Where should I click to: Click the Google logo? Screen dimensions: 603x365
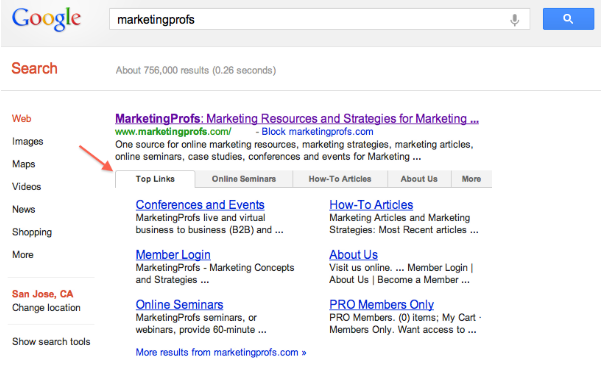coord(46,19)
